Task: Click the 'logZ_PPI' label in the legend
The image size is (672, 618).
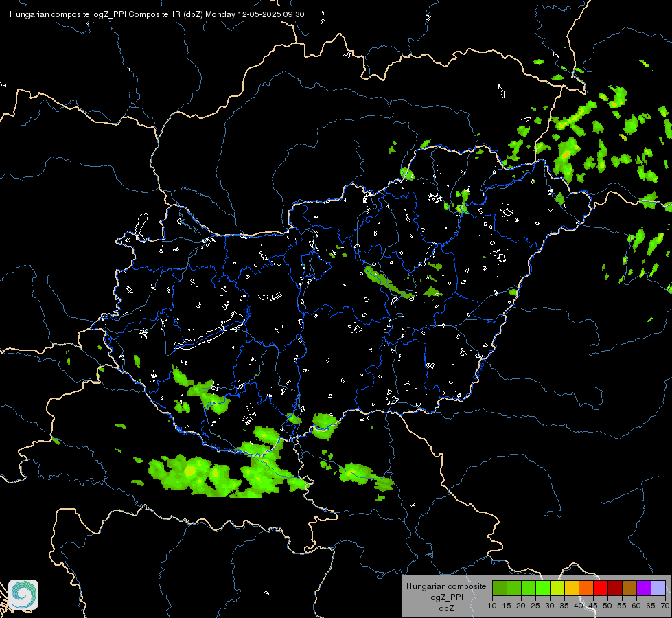Action: click(x=446, y=597)
